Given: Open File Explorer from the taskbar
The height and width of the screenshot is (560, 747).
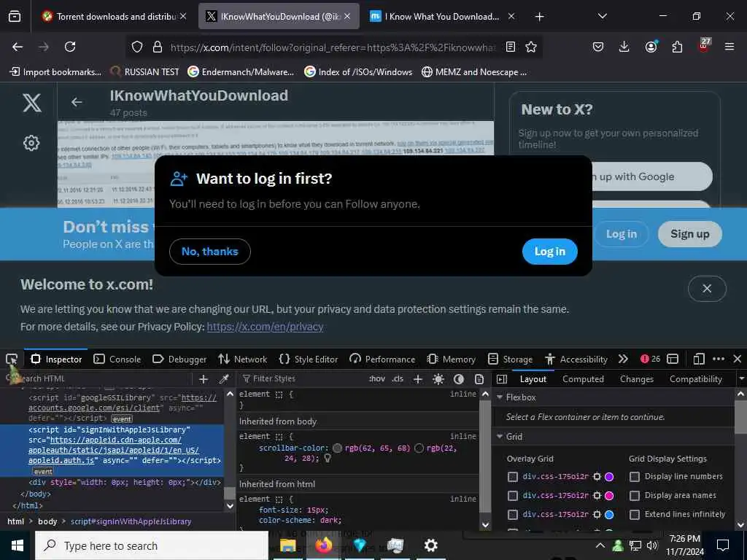Looking at the screenshot, I should click(287, 545).
